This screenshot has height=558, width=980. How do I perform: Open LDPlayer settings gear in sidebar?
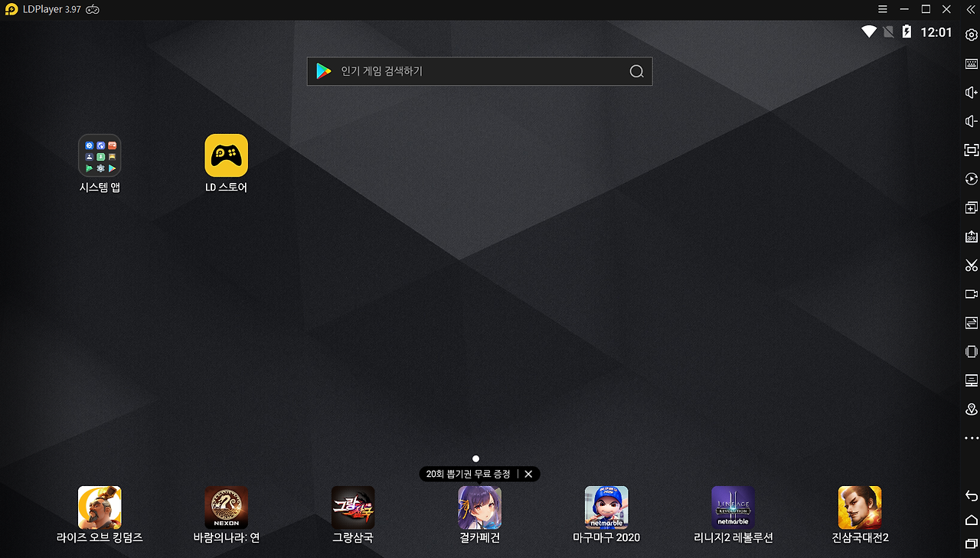coord(971,34)
